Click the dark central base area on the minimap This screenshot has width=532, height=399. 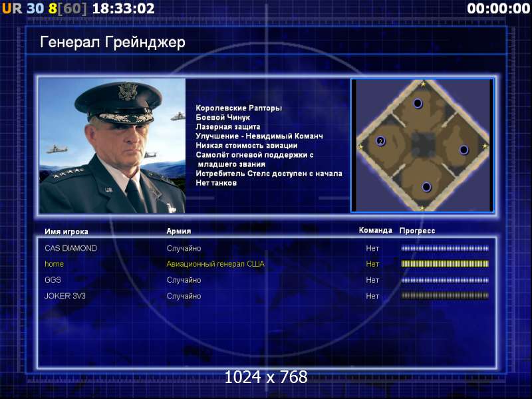coord(423,144)
